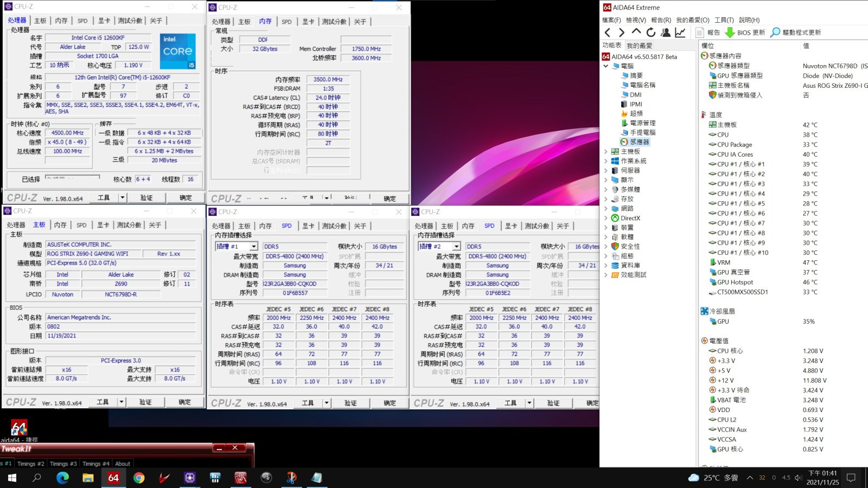
Task: Click 验证 in the CPU-Z processor window
Action: (x=146, y=198)
